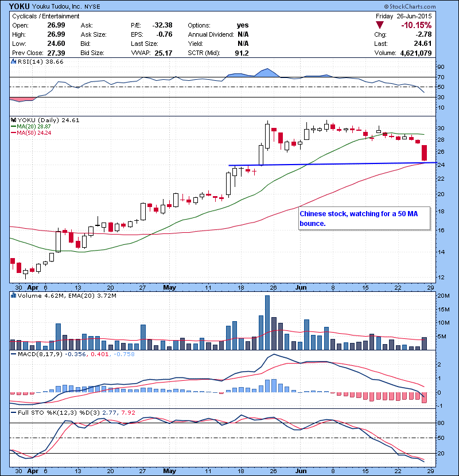Select the 'Chinese stock' annotation text box
The height and width of the screenshot is (476, 459).
pos(364,218)
